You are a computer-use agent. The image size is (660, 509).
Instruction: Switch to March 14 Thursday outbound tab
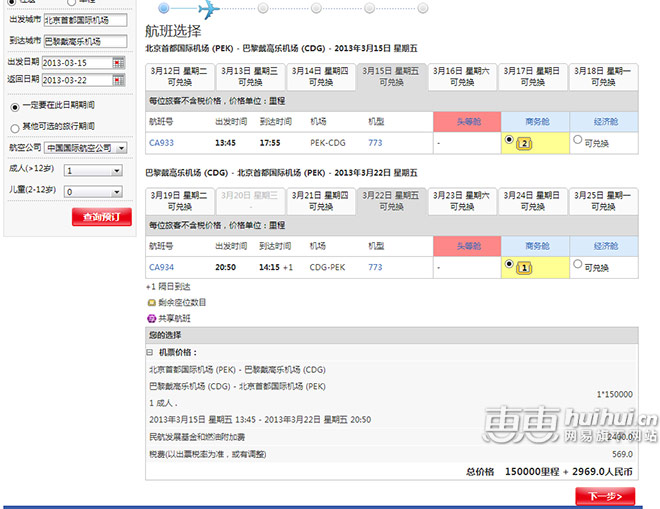pos(321,77)
